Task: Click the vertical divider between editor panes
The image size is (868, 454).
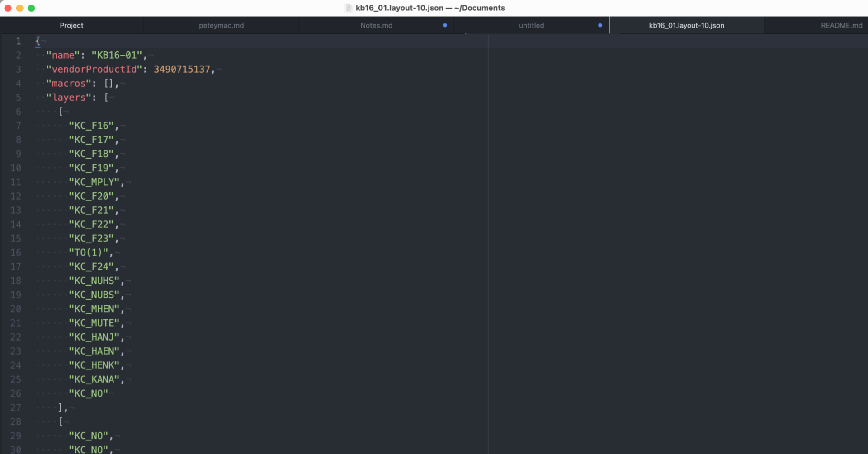Action: click(x=488, y=226)
